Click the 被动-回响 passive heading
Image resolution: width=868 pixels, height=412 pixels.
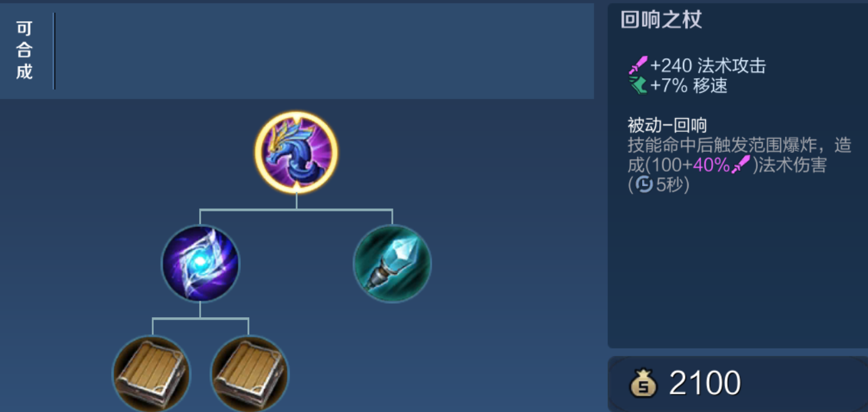pos(667,125)
